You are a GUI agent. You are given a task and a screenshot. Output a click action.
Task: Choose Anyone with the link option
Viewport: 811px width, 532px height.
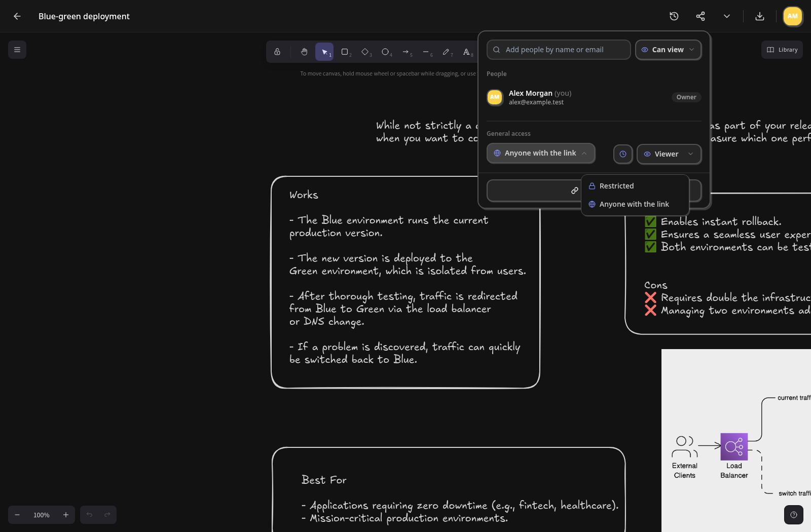(635, 204)
